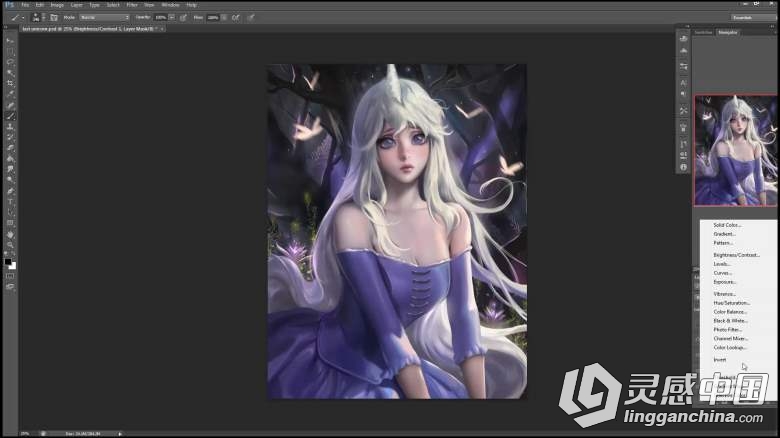Select the Horizontal Type tool
Screen dimensions: 780x438
(10, 202)
